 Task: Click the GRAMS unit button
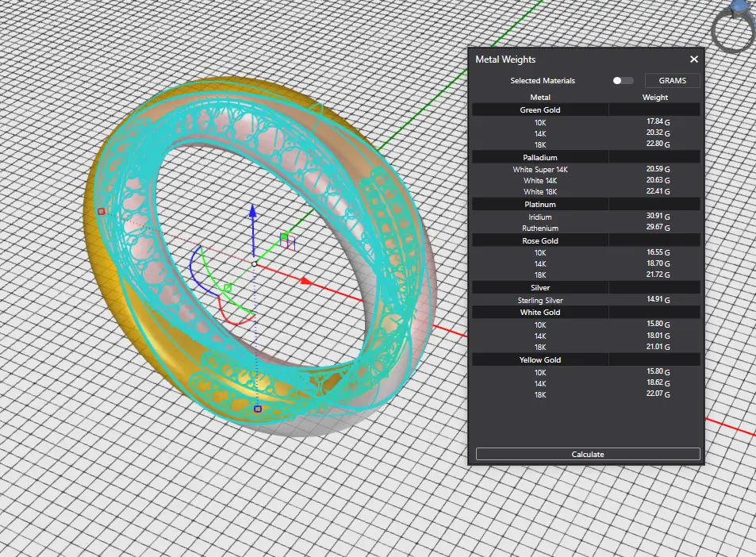point(672,81)
